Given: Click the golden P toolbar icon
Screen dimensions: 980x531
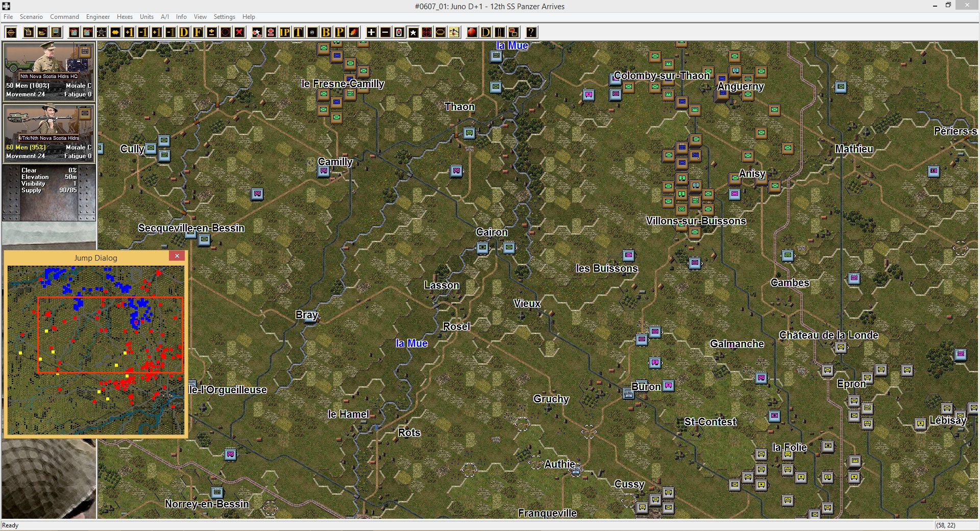Looking at the screenshot, I should [339, 33].
